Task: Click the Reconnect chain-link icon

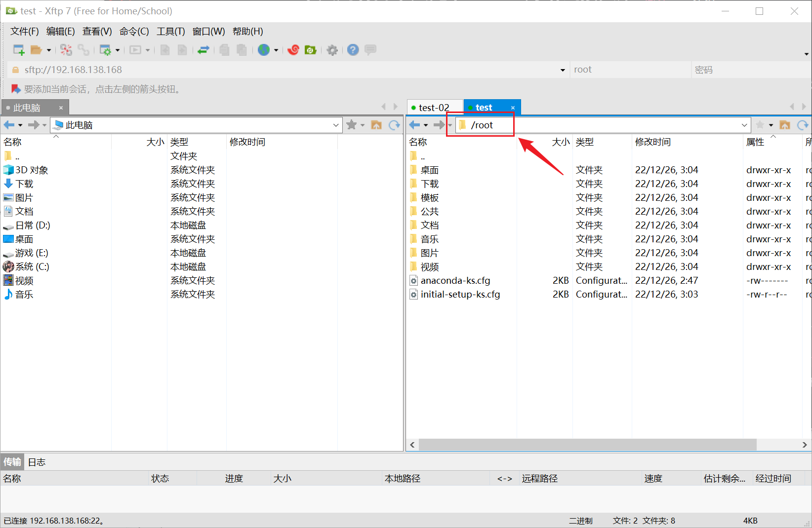Action: coord(83,50)
